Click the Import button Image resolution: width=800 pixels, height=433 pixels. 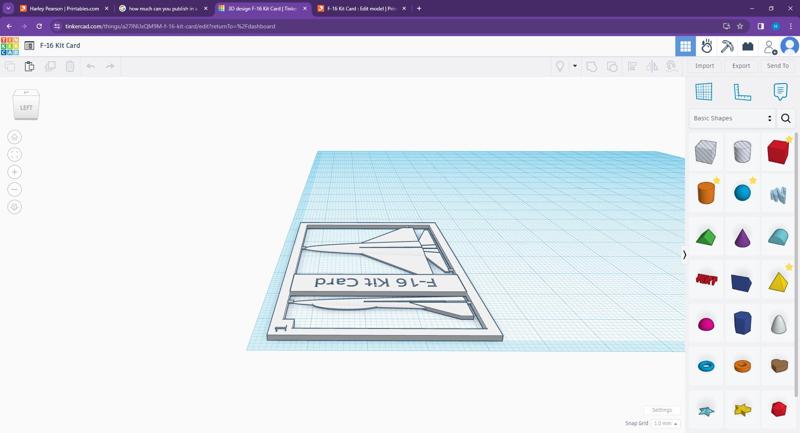point(705,66)
